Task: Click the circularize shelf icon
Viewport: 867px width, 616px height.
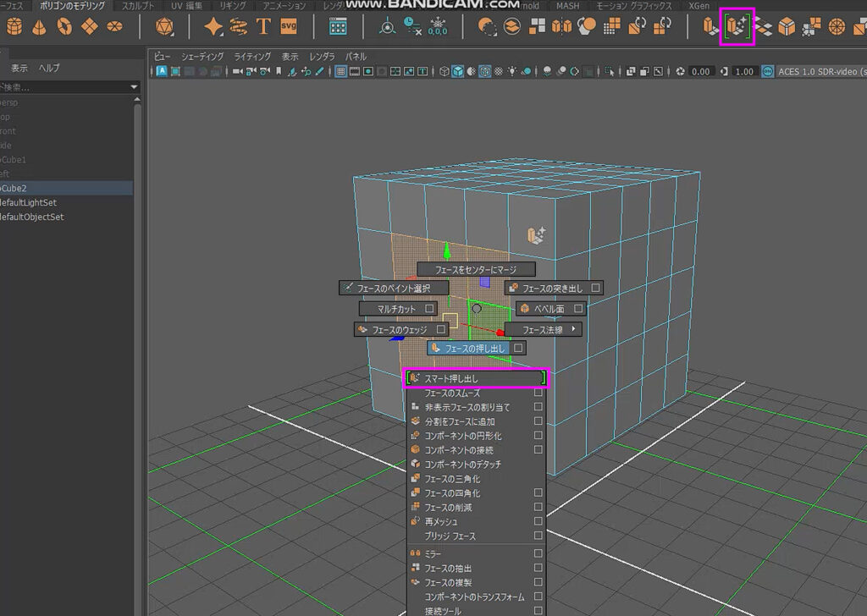Action: coord(837,26)
